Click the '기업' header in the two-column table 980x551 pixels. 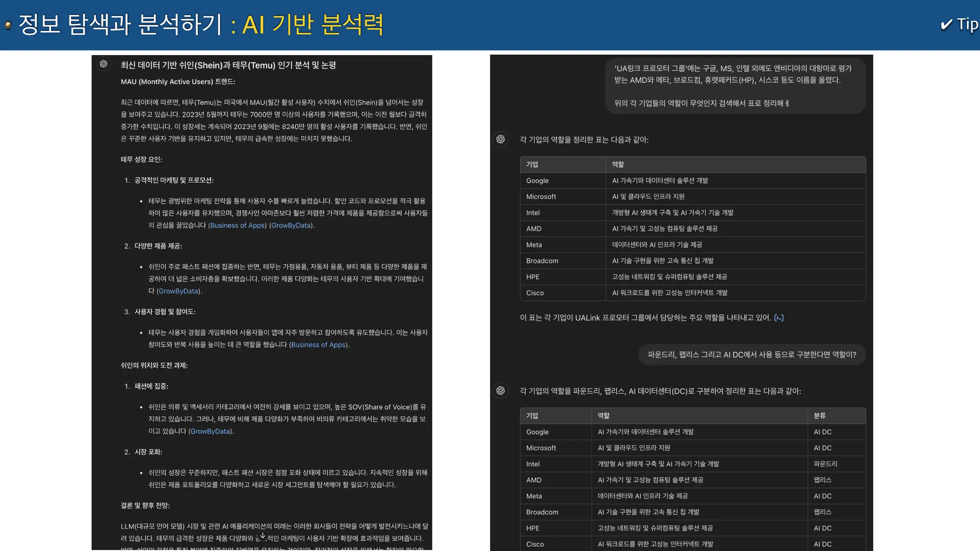532,164
